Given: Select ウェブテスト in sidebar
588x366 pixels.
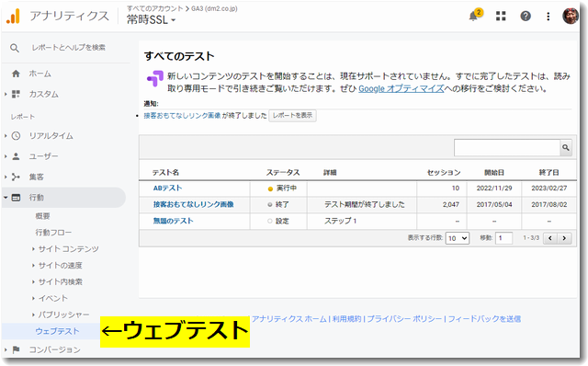Looking at the screenshot, I should (x=57, y=331).
